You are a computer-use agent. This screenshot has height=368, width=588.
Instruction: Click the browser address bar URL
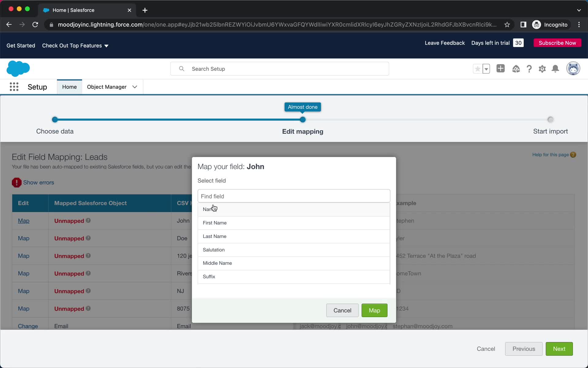tap(277, 25)
